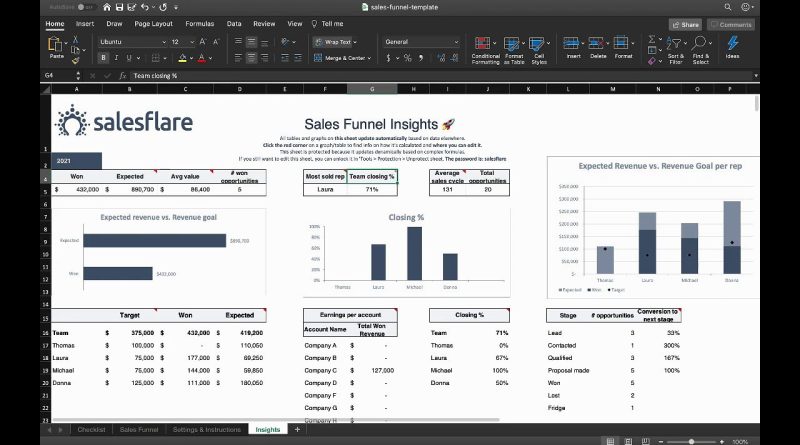The image size is (800, 445).
Task: Open Format as Table
Action: tap(514, 51)
